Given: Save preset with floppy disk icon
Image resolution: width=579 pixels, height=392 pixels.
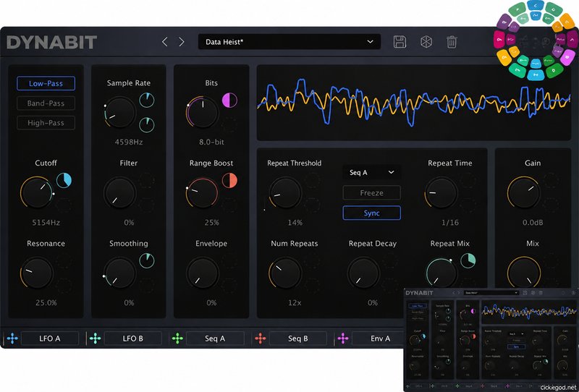Looking at the screenshot, I should coord(400,42).
